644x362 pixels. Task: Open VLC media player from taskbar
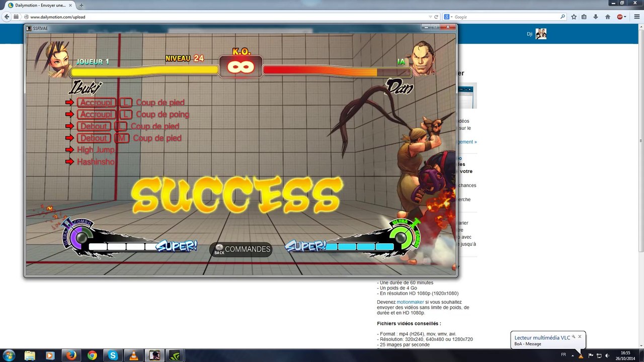pos(134,355)
